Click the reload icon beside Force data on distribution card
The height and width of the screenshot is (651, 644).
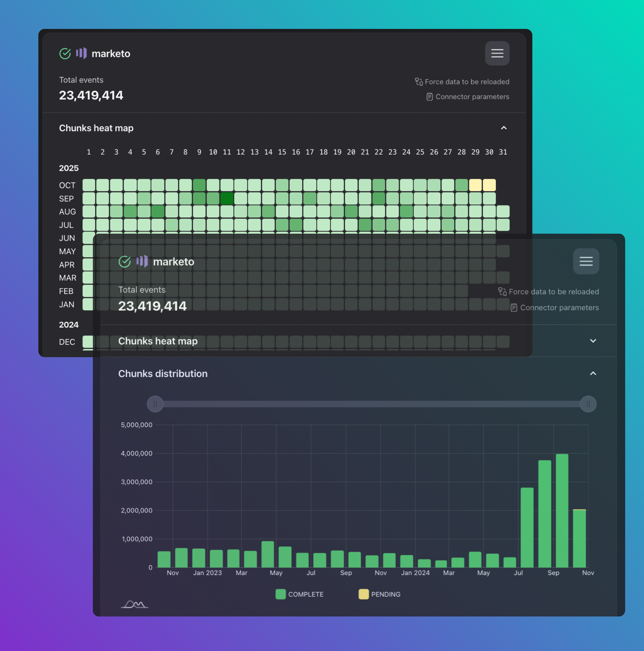502,292
